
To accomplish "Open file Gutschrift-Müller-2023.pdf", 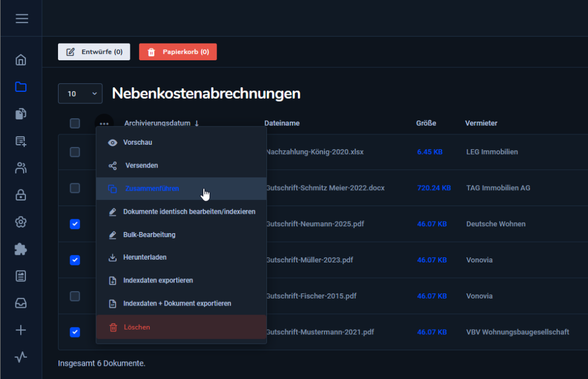I will coord(310,260).
